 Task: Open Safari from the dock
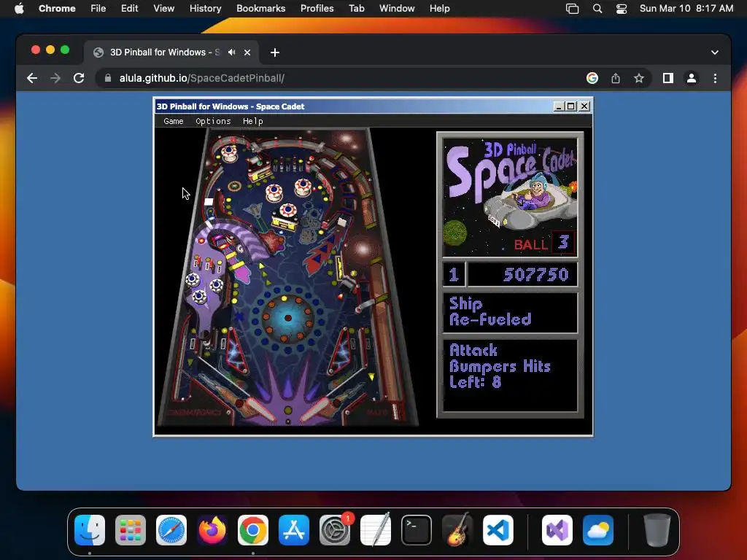click(x=171, y=530)
